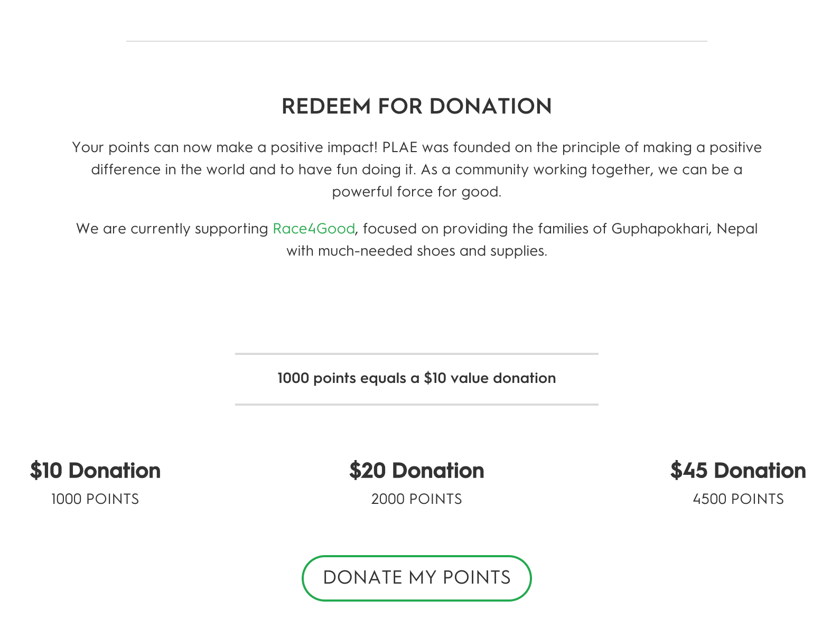Viewport: 840px width, 628px height.
Task: Select the $20 Donation option
Action: coord(417,470)
